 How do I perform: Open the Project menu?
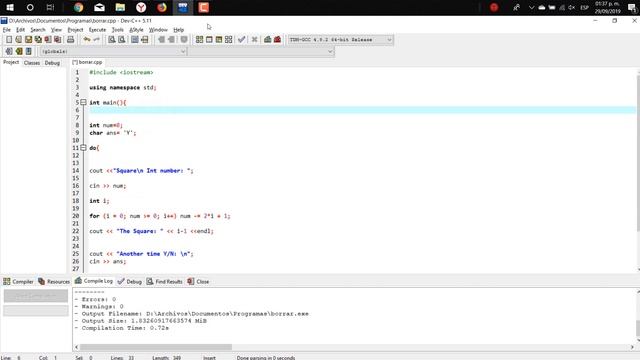[75, 30]
